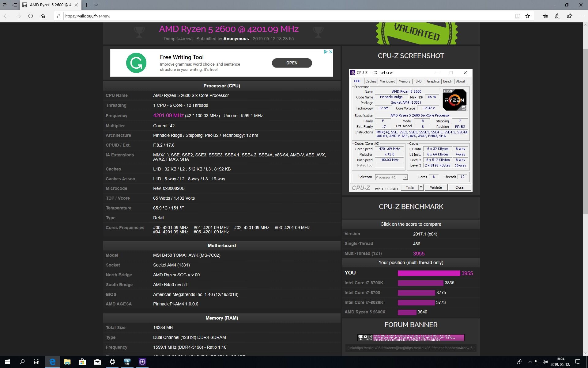
Task: Open File Explorer from taskbar
Action: [67, 362]
